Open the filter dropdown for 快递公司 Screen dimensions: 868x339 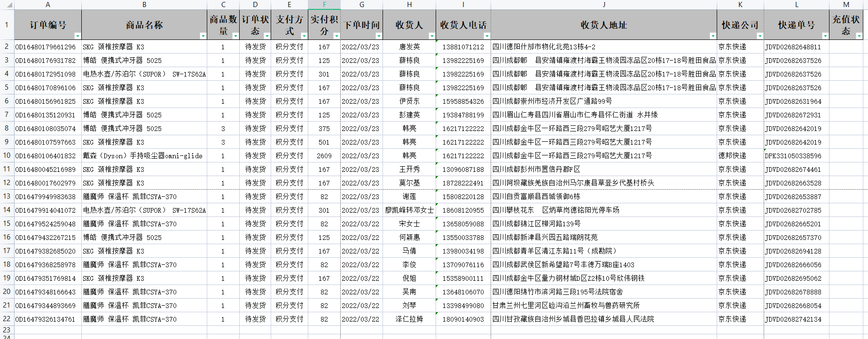click(760, 36)
